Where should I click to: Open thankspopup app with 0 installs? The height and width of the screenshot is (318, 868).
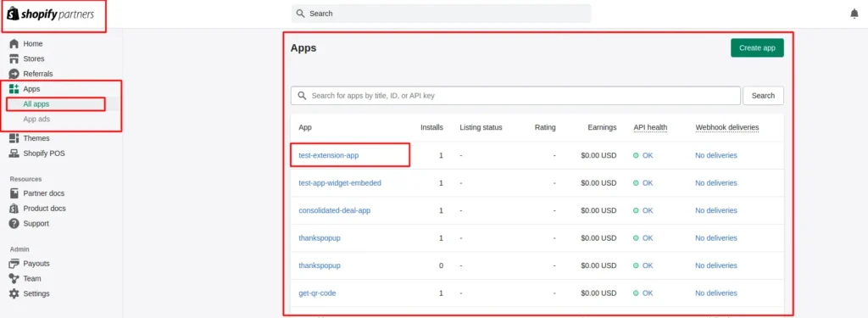tap(320, 265)
